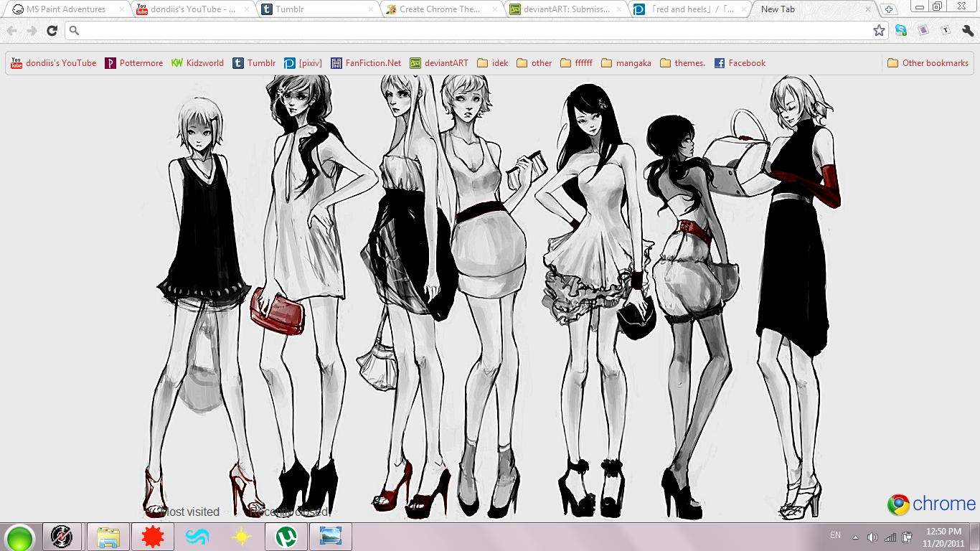Open the dondiis's YouTube bookmark
Image resolution: width=980 pixels, height=551 pixels.
pos(54,63)
